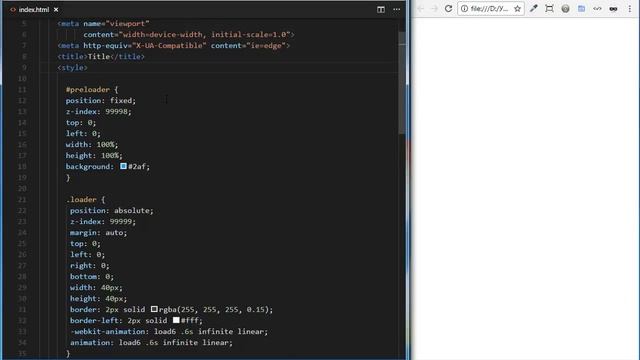The width and height of the screenshot is (640, 360).
Task: Reload the browser page
Action: pyautogui.click(x=449, y=9)
